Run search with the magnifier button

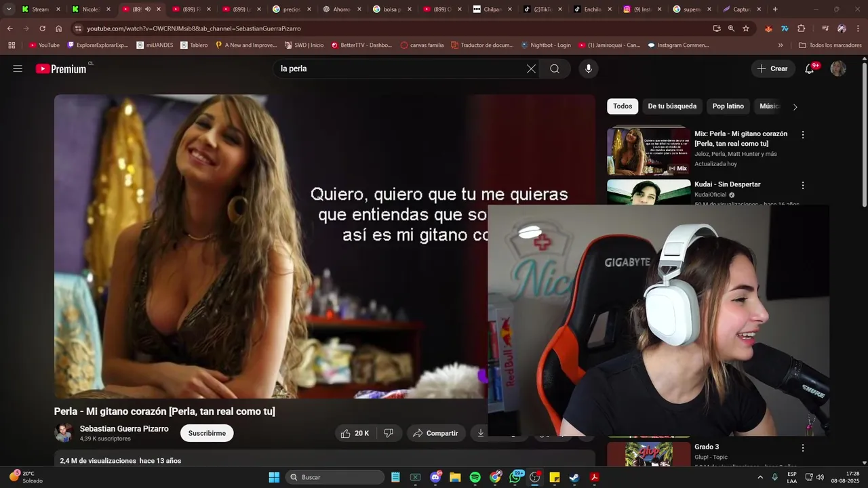point(555,68)
